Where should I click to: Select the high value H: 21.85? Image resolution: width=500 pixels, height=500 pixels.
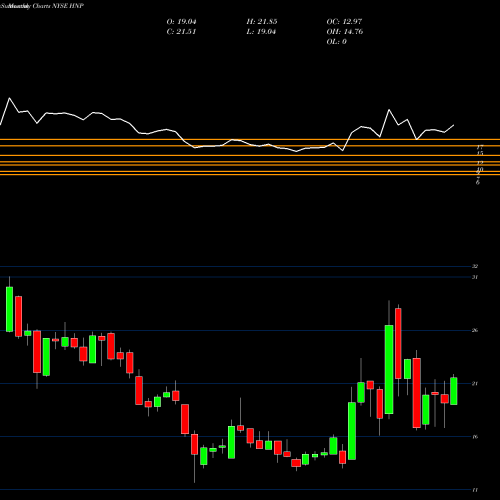pyautogui.click(x=262, y=22)
